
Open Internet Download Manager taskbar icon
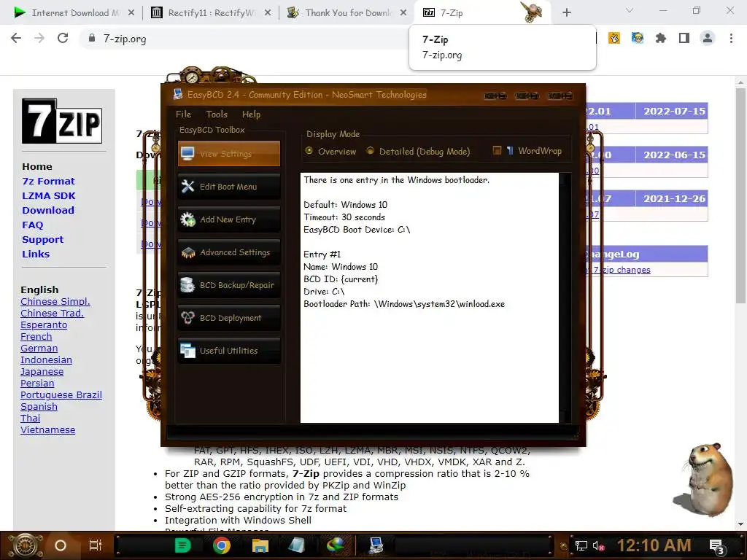pyautogui.click(x=336, y=545)
